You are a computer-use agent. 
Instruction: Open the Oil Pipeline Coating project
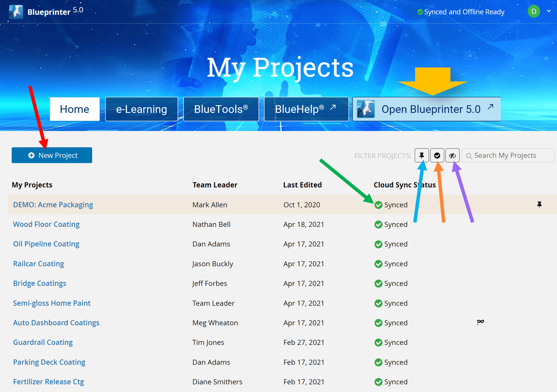click(46, 244)
